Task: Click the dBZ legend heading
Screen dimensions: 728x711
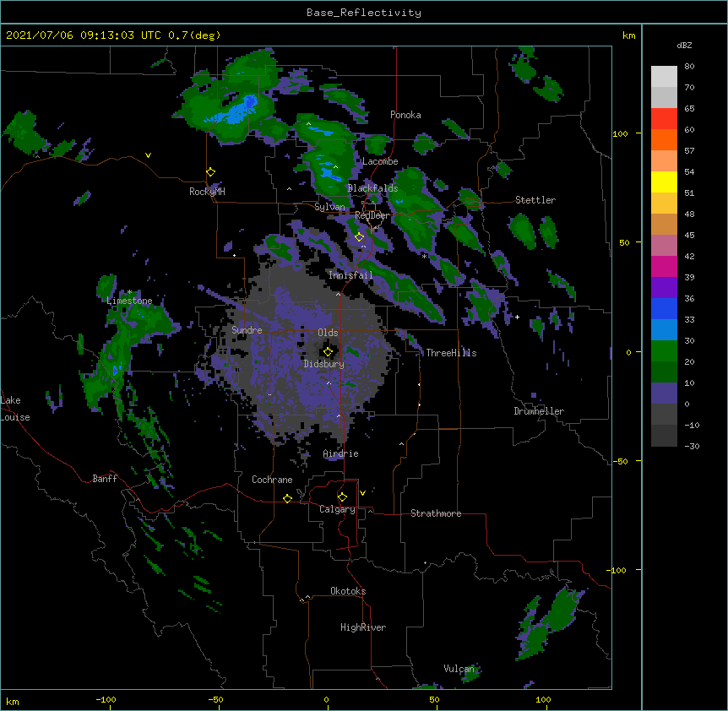Action: (x=684, y=46)
